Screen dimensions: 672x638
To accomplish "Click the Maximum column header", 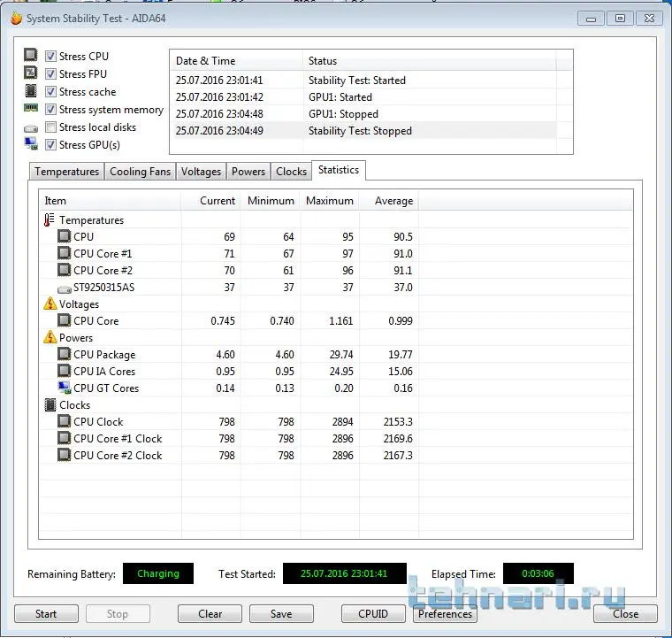I will [330, 201].
